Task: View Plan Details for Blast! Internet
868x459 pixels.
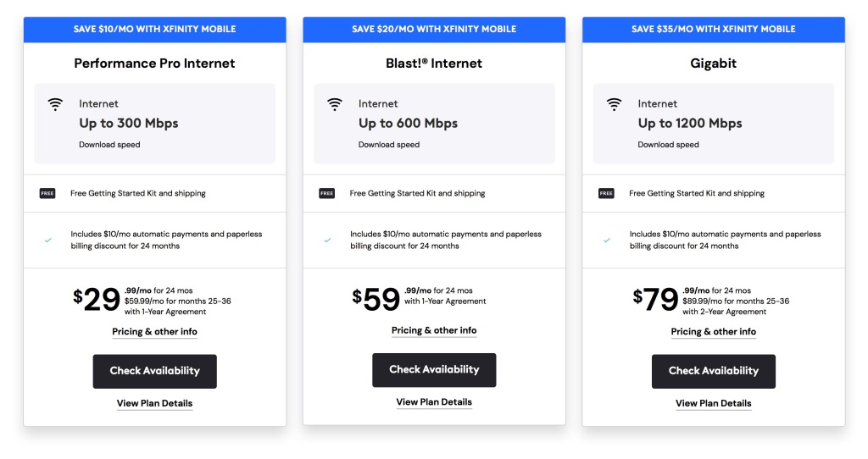Action: pos(434,402)
